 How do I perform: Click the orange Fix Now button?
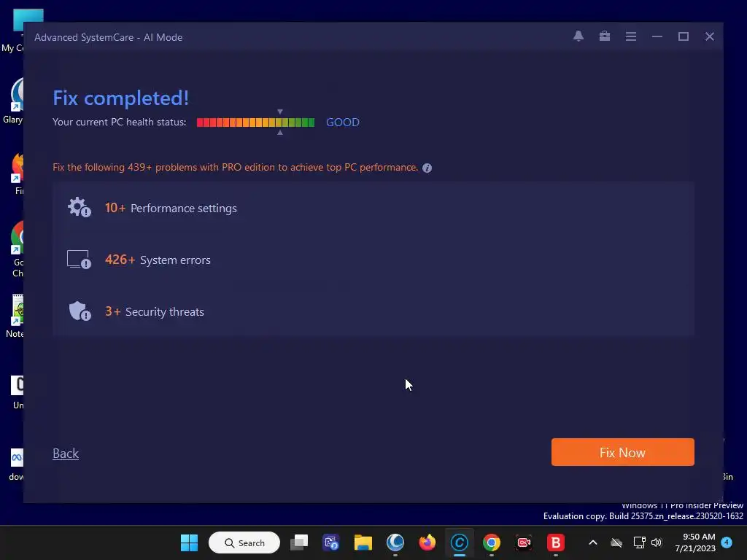623,452
